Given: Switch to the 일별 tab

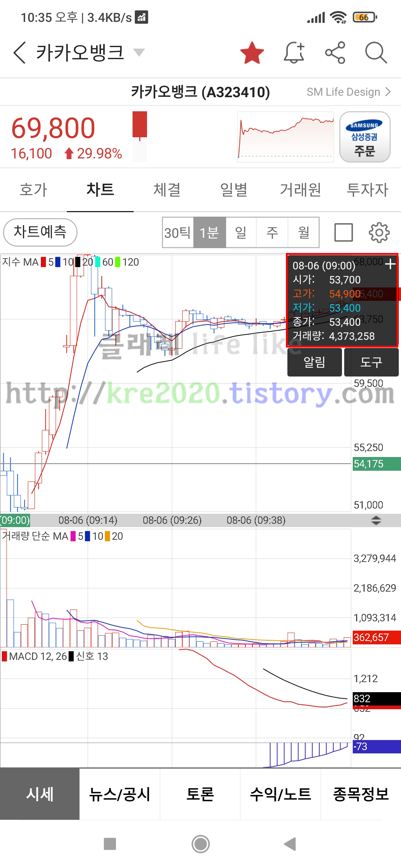Looking at the screenshot, I should tap(234, 190).
